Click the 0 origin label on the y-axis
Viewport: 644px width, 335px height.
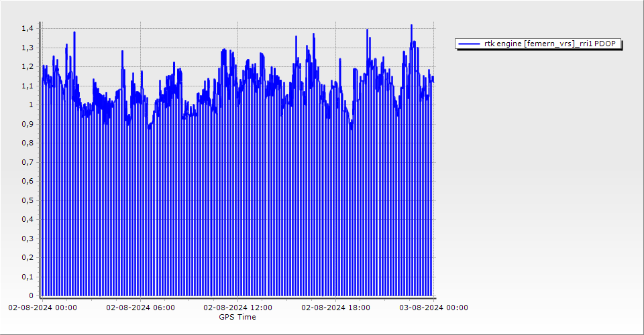[30, 295]
